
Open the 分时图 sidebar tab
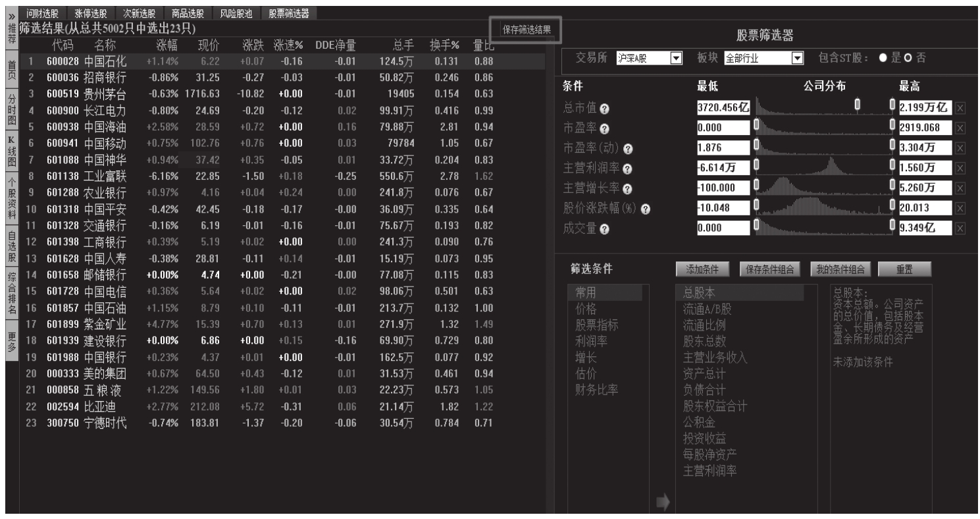click(11, 110)
